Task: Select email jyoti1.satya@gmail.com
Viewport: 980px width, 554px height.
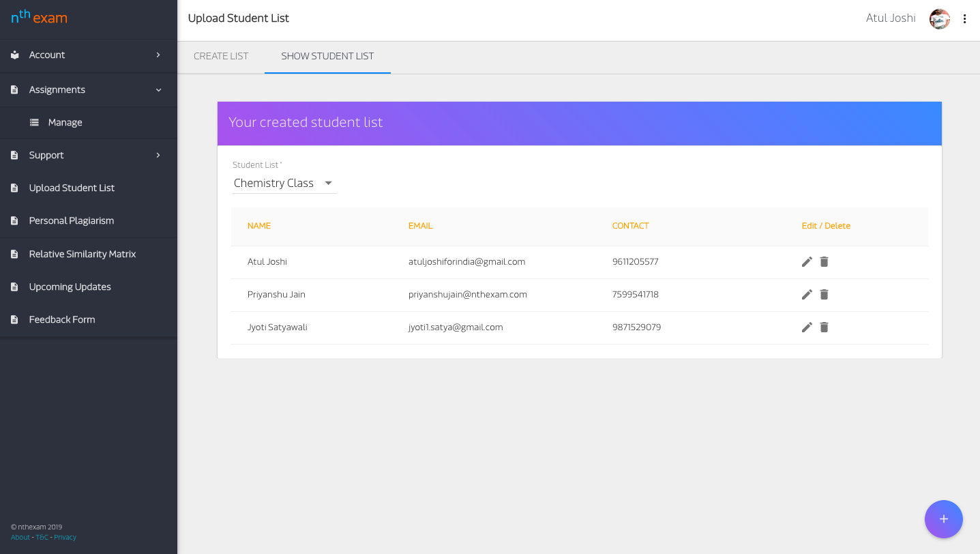Action: pyautogui.click(x=456, y=327)
